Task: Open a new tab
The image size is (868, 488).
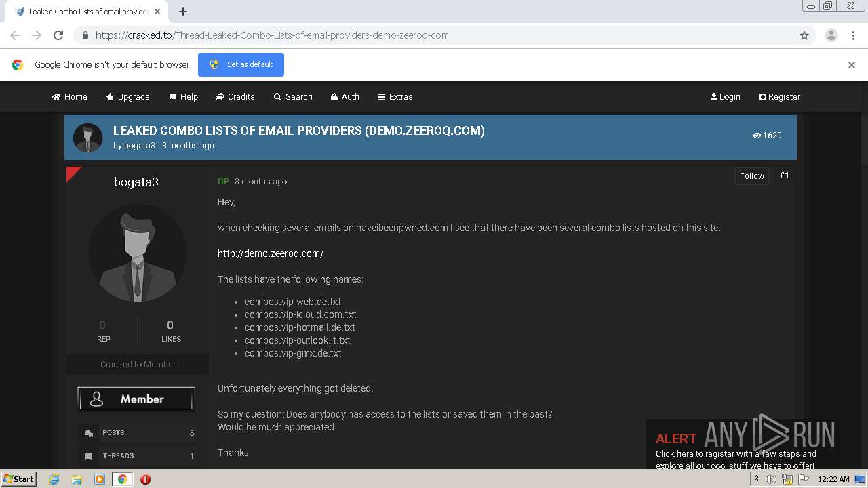Action: [x=183, y=12]
